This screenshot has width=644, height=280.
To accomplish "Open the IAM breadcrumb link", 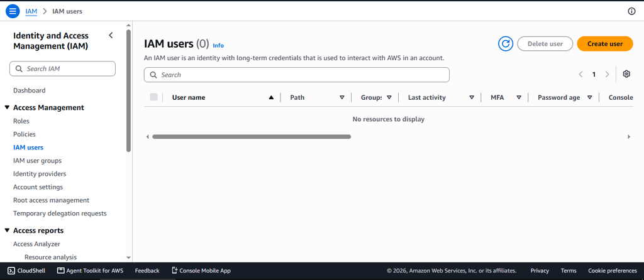I will (31, 11).
